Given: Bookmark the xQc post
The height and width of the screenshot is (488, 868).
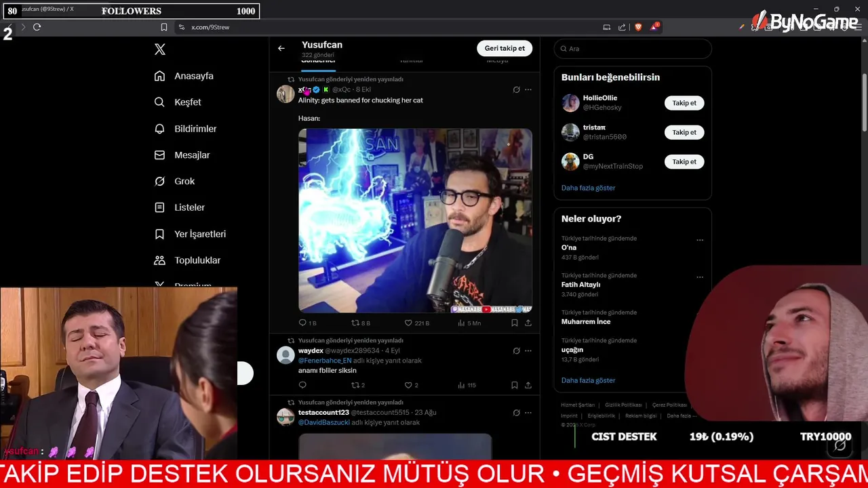Looking at the screenshot, I should point(515,323).
